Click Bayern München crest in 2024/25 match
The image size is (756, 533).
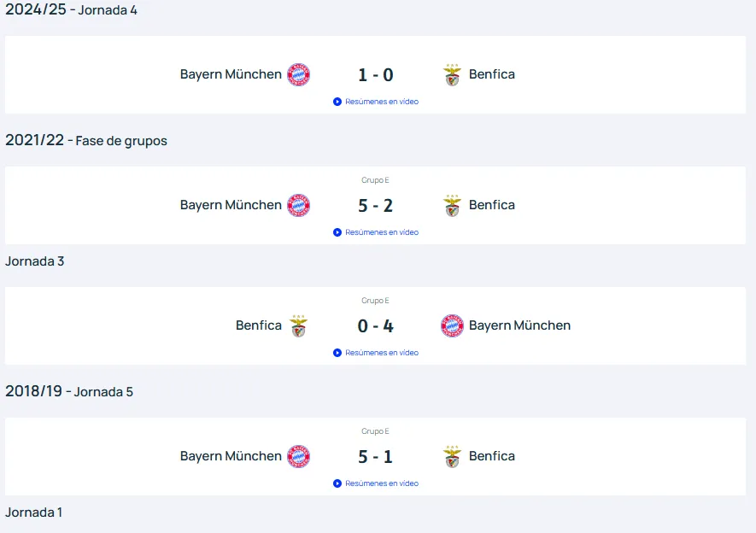coord(298,74)
